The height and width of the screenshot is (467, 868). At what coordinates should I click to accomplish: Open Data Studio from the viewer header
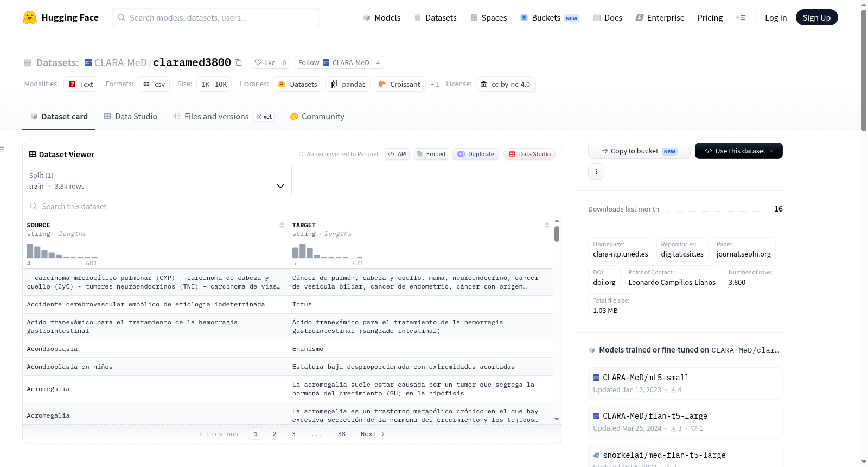(529, 154)
